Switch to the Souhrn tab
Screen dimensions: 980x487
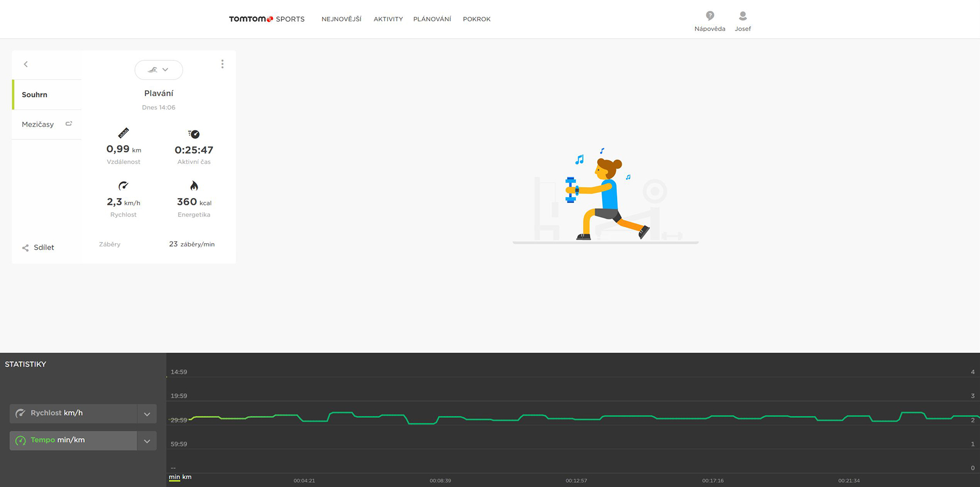35,95
